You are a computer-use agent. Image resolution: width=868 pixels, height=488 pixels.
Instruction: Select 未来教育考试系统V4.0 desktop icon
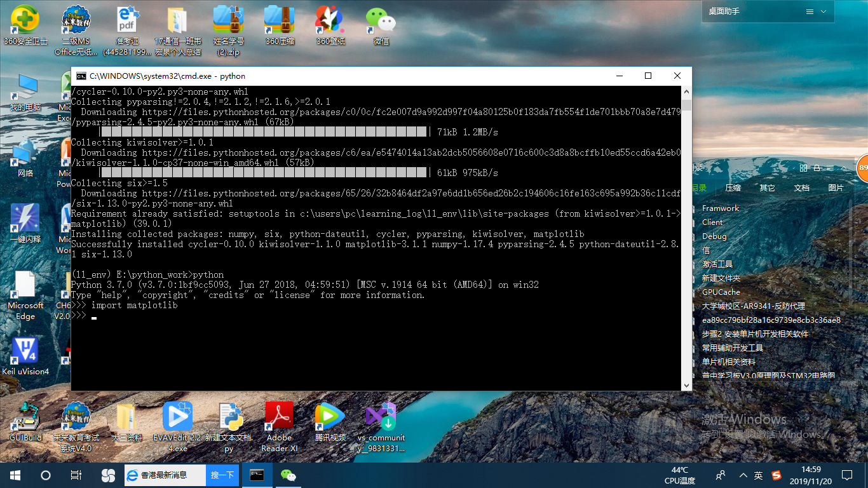point(76,427)
